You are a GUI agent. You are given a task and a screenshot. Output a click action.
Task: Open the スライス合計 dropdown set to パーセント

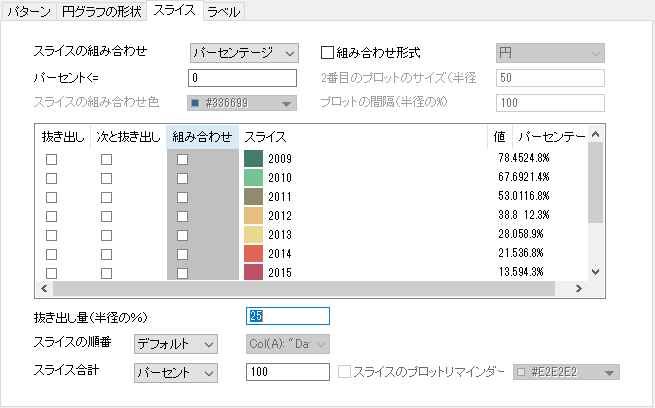[x=176, y=373]
